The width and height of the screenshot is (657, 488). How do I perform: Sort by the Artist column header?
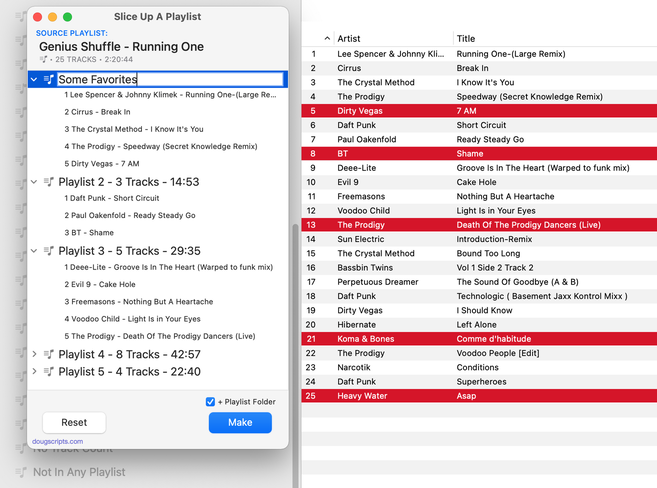click(x=349, y=39)
